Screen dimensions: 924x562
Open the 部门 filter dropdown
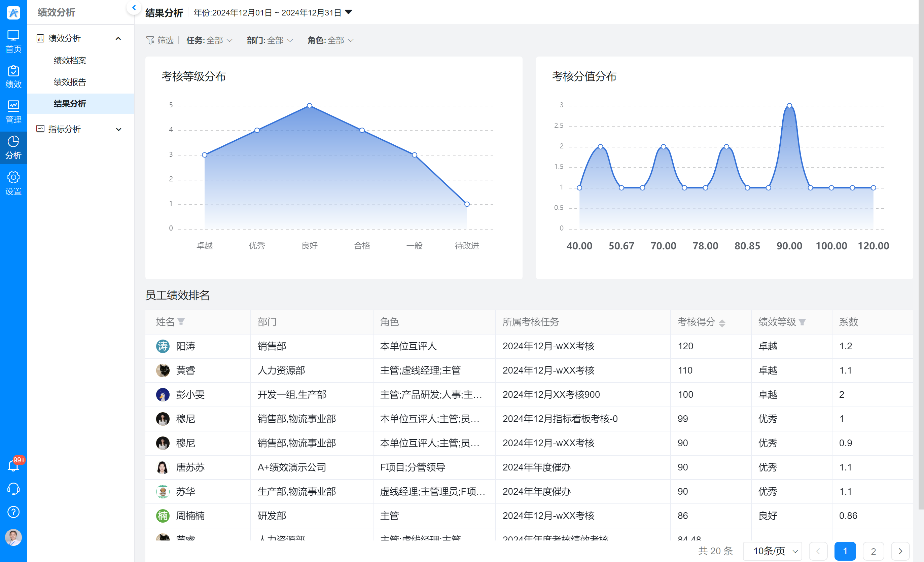click(270, 40)
